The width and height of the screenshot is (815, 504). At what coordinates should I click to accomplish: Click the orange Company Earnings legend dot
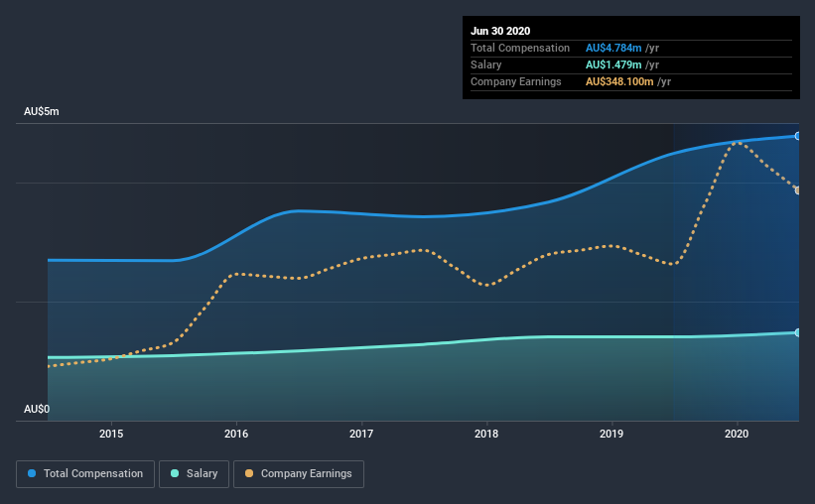click(x=249, y=473)
